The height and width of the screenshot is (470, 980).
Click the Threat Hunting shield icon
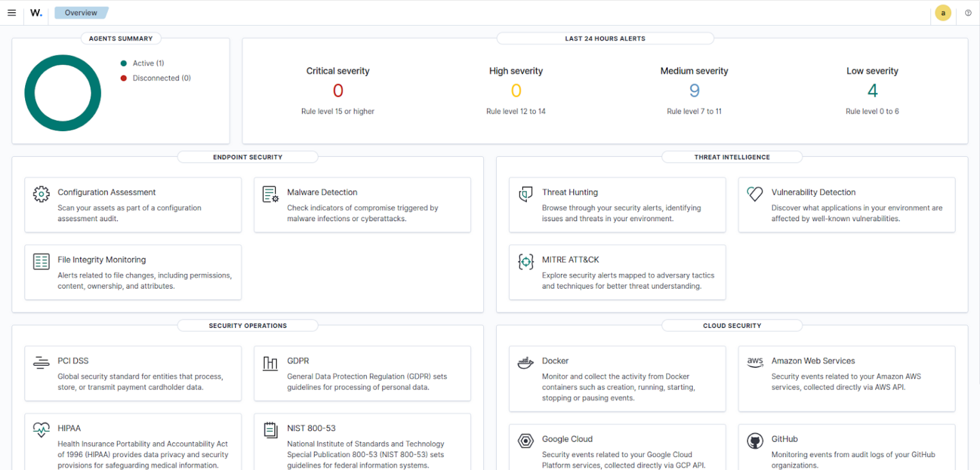[x=526, y=194]
